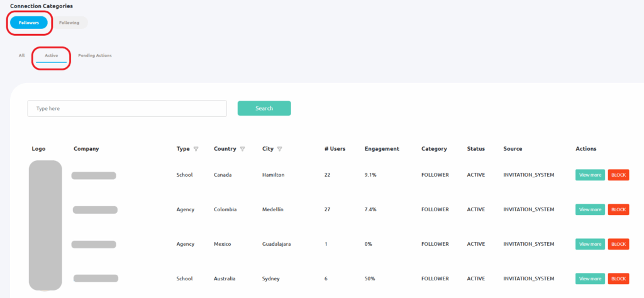The height and width of the screenshot is (298, 644).
Task: View more for the Medellín agency
Action: click(590, 209)
